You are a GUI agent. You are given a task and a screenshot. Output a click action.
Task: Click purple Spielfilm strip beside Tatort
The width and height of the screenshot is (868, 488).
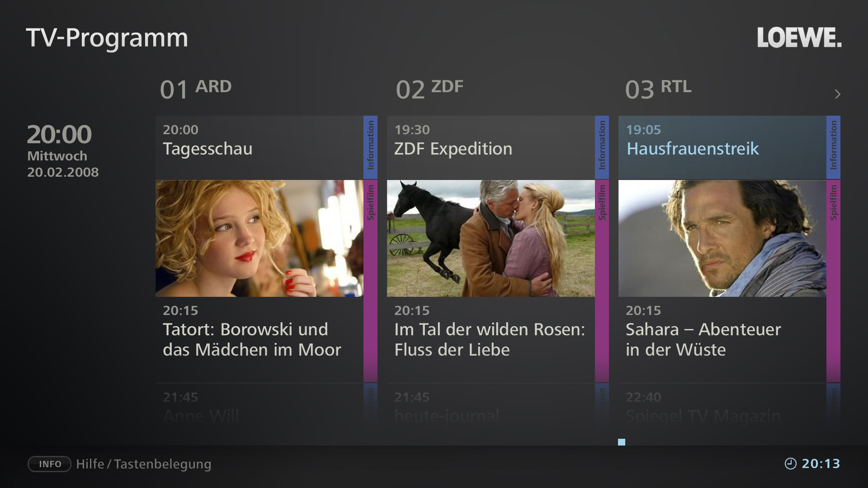pyautogui.click(x=371, y=281)
